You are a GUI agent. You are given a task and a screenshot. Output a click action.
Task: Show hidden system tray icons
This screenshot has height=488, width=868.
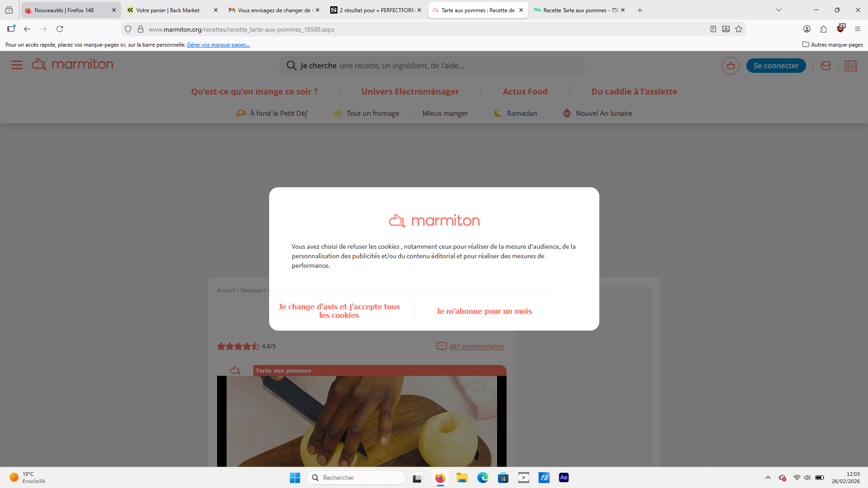(768, 478)
